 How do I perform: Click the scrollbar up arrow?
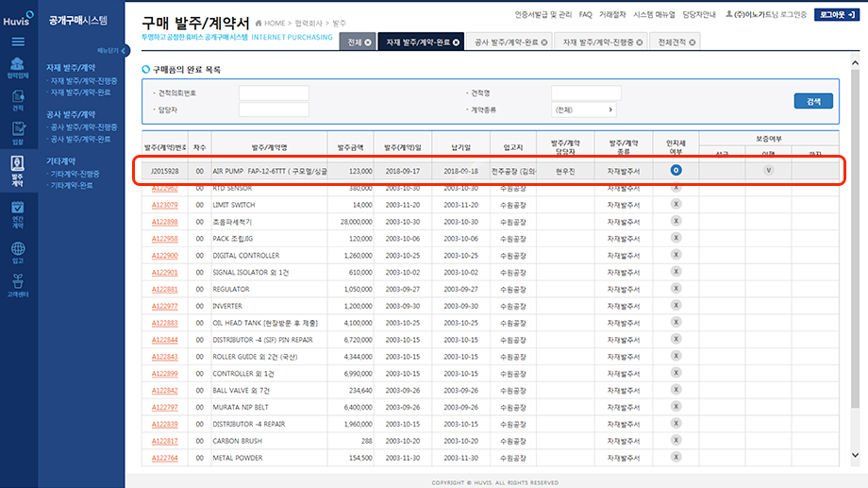(x=856, y=62)
